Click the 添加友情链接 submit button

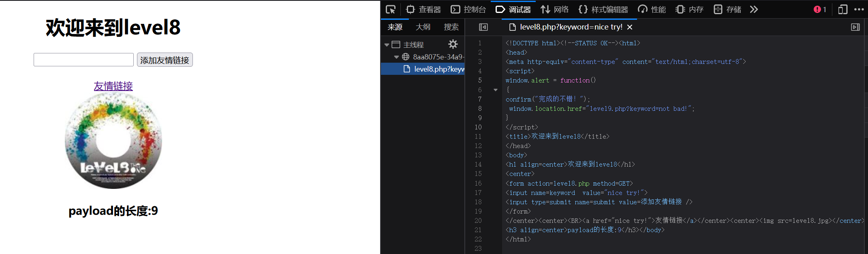click(165, 60)
